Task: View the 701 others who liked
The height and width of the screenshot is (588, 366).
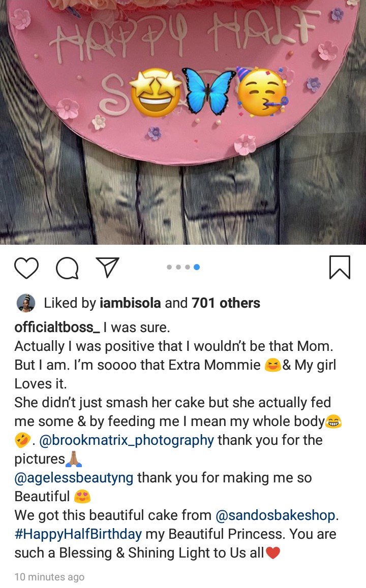Action: 226,303
